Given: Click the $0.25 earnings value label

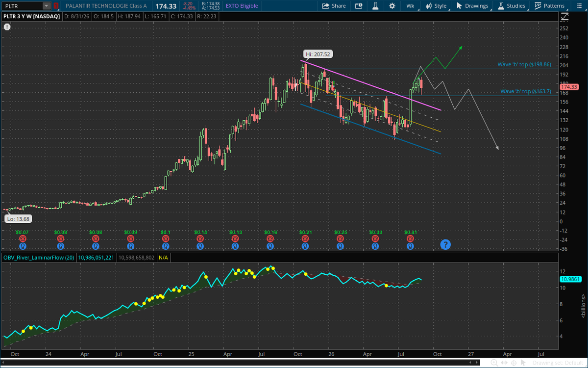Looking at the screenshot, I should point(340,232).
